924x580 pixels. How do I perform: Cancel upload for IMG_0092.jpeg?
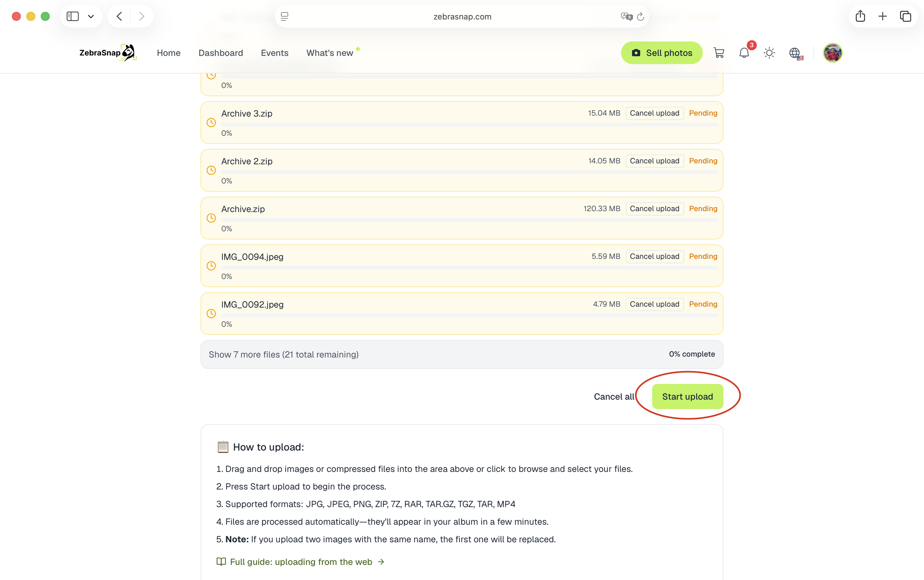point(654,304)
